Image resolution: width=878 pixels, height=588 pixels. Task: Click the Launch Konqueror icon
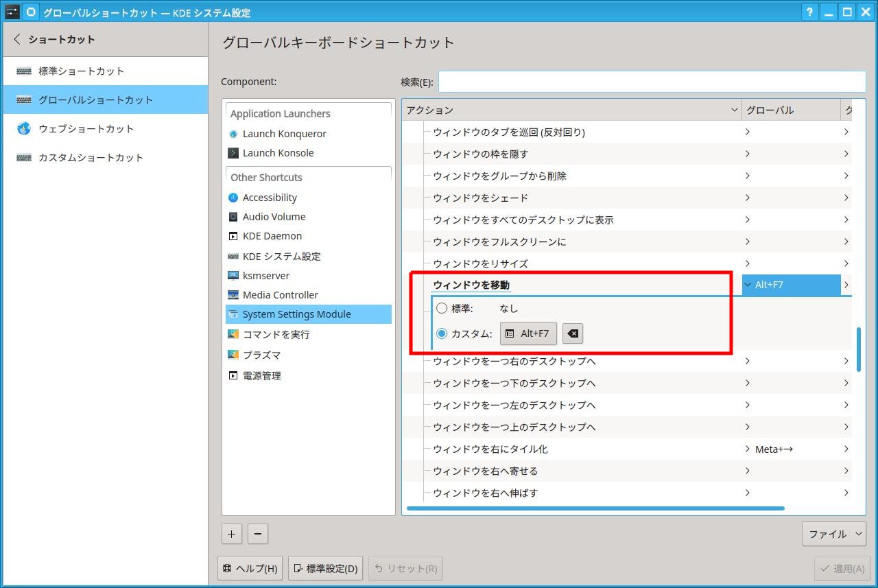[233, 134]
